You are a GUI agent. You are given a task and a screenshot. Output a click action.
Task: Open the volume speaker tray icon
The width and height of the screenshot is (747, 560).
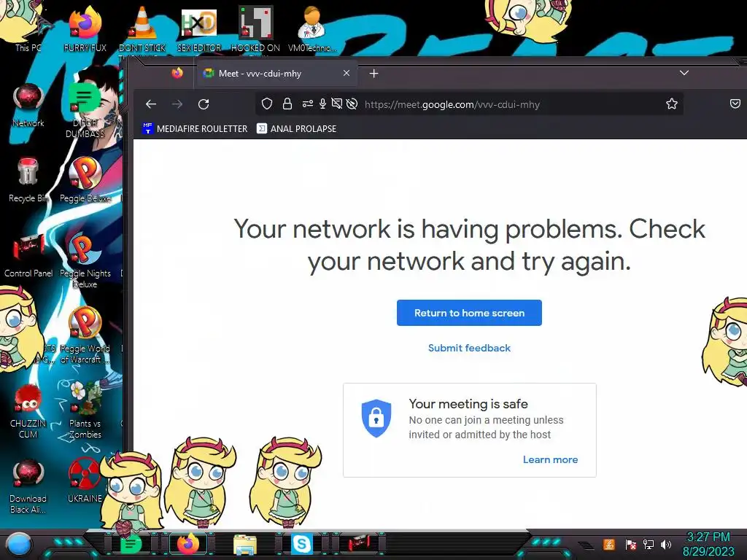666,544
